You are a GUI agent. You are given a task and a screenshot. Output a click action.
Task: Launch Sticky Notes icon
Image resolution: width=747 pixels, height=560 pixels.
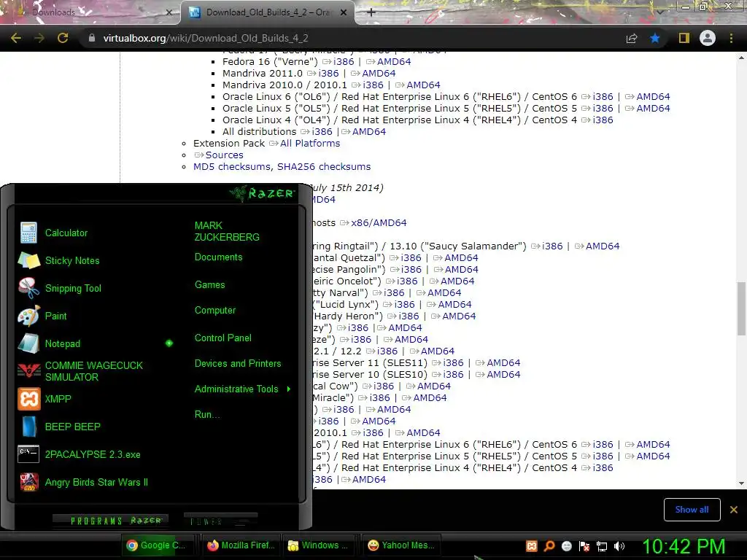(x=29, y=260)
